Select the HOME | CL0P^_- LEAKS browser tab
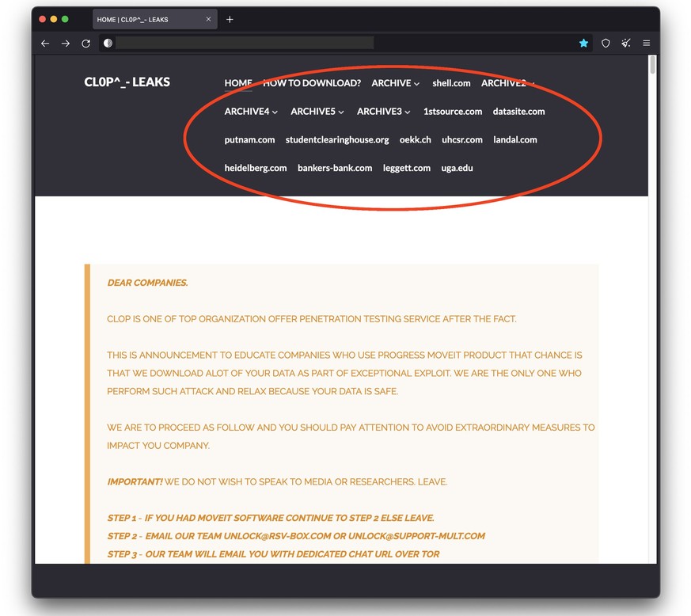 (x=142, y=19)
